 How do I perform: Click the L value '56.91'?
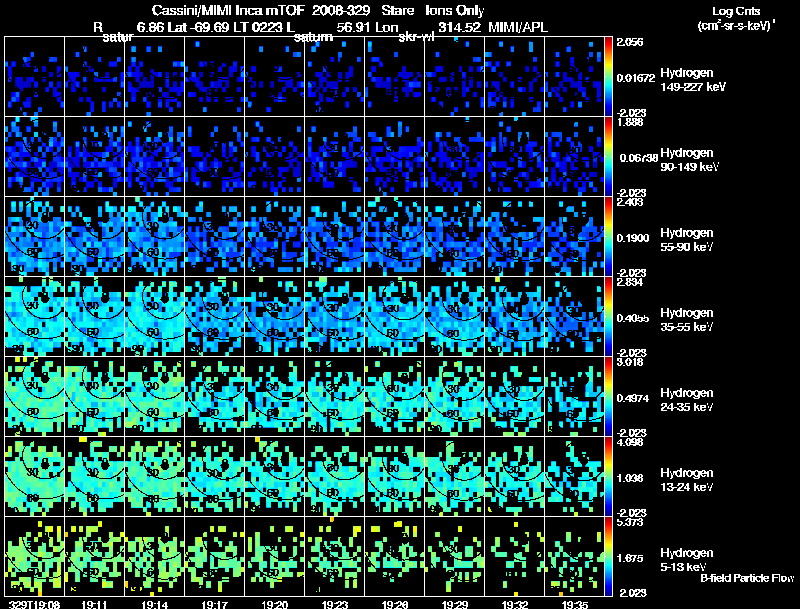(354, 28)
